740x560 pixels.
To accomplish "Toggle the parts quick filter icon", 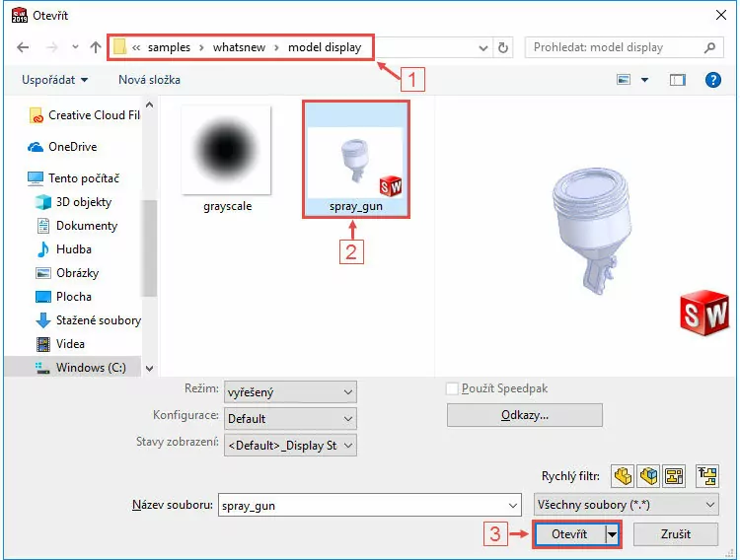I will (x=623, y=476).
